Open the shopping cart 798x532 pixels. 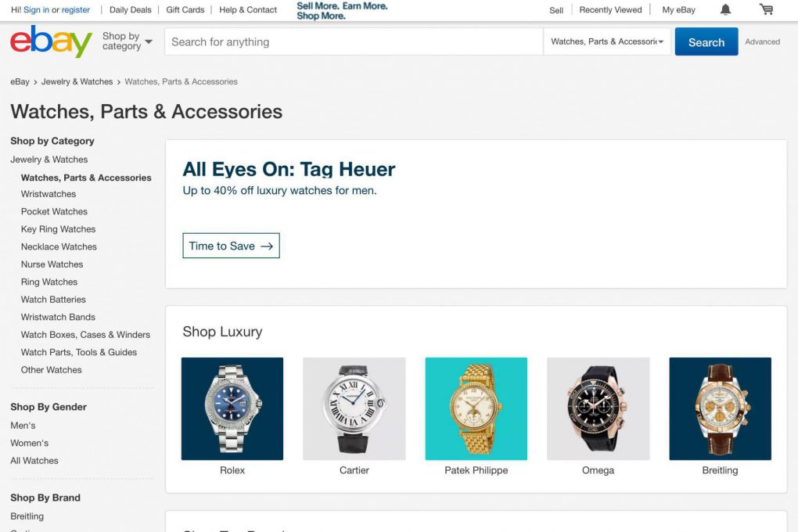(x=766, y=10)
